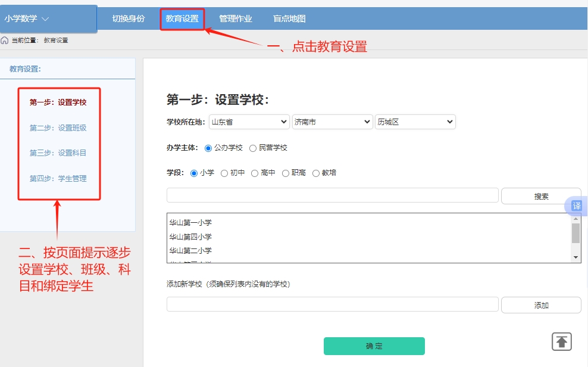This screenshot has width=588, height=367.
Task: Go to 第二步：设置班级 in sidebar
Action: click(58, 128)
